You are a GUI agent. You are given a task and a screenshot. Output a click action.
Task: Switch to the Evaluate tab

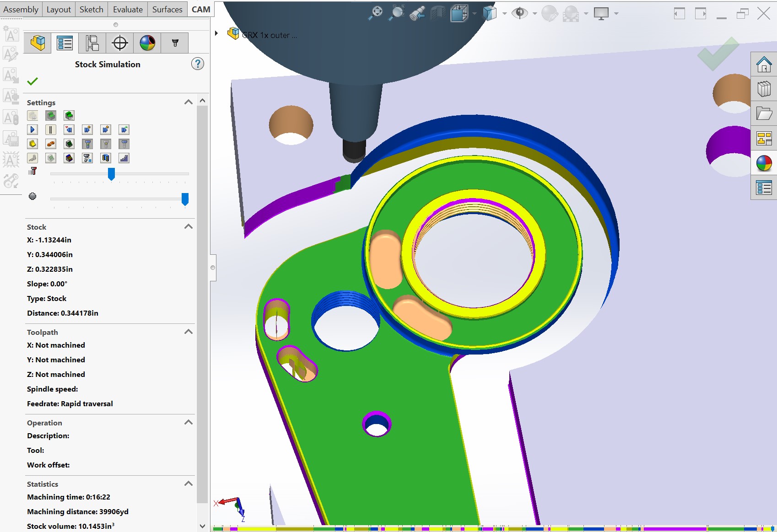128,9
